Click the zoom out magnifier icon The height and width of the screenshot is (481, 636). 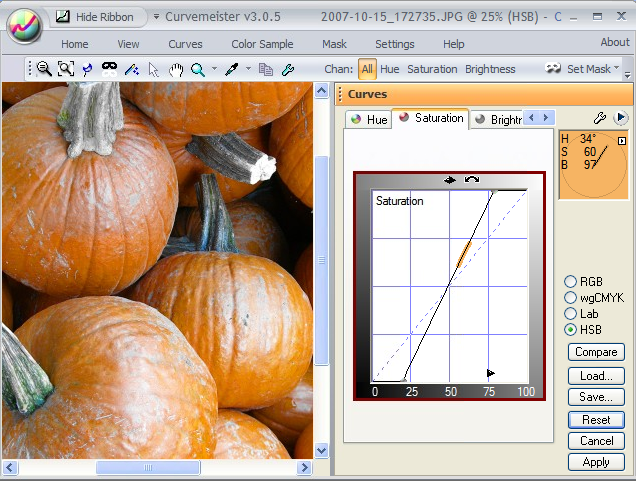(x=44, y=69)
